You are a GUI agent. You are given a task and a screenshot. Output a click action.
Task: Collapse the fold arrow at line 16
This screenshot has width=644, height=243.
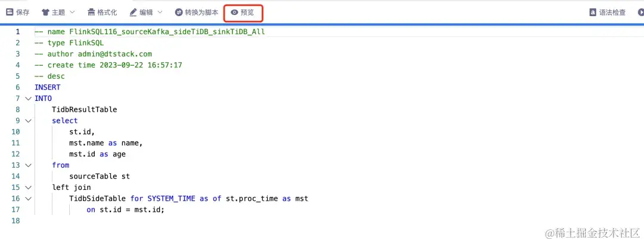click(x=28, y=198)
